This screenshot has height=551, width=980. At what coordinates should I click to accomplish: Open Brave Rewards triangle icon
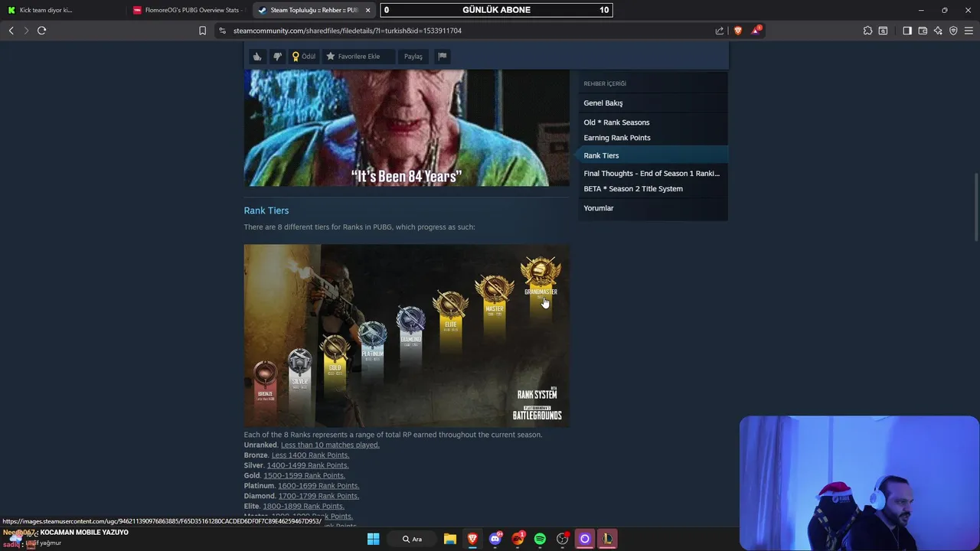[x=756, y=31]
